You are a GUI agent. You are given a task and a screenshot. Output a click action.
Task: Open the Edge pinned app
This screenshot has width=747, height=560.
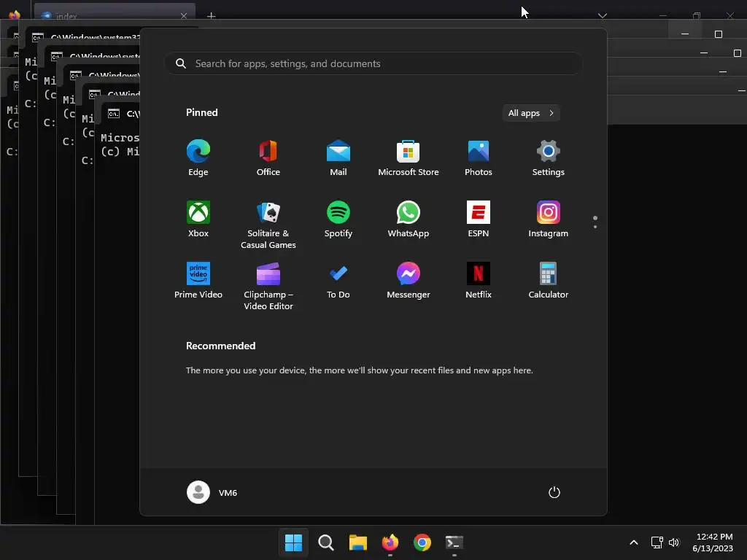pos(198,157)
